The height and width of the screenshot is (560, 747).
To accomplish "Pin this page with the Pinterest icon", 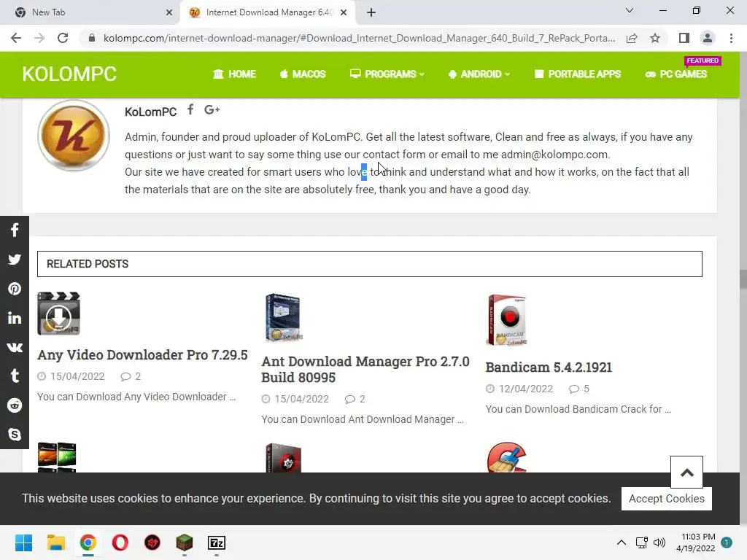I will click(15, 289).
